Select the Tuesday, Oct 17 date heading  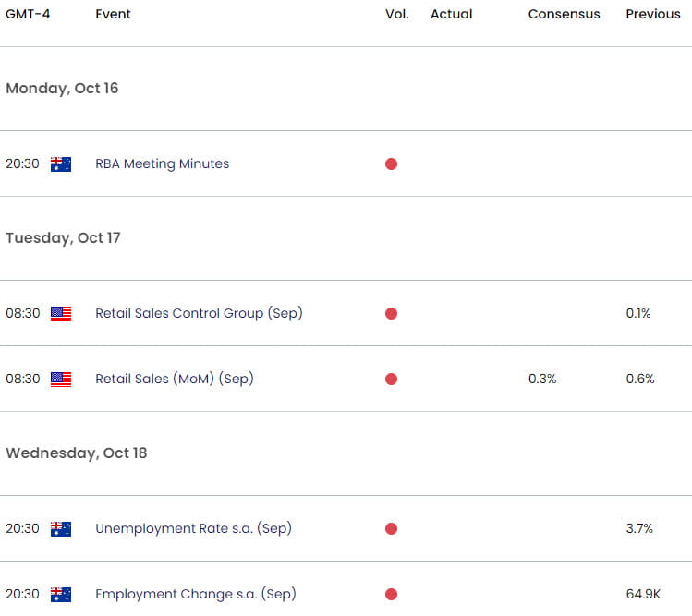click(63, 238)
